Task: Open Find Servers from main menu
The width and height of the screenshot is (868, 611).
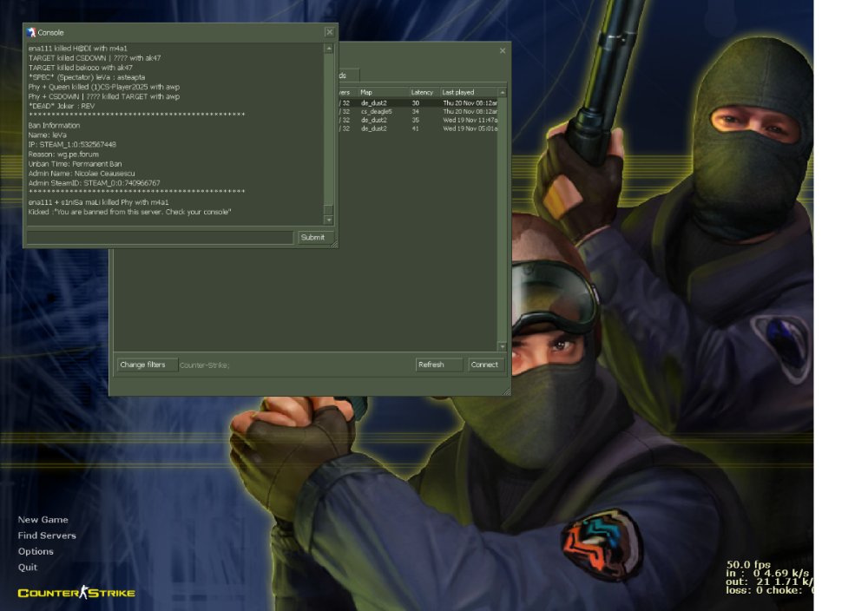Action: [x=47, y=535]
